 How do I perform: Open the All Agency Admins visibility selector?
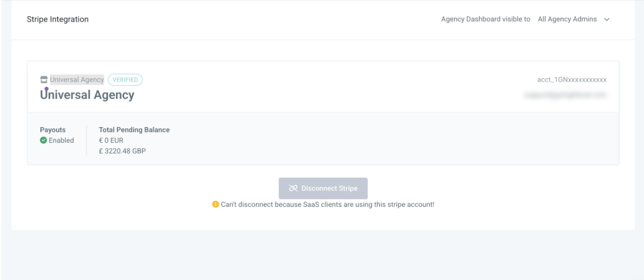click(x=574, y=19)
